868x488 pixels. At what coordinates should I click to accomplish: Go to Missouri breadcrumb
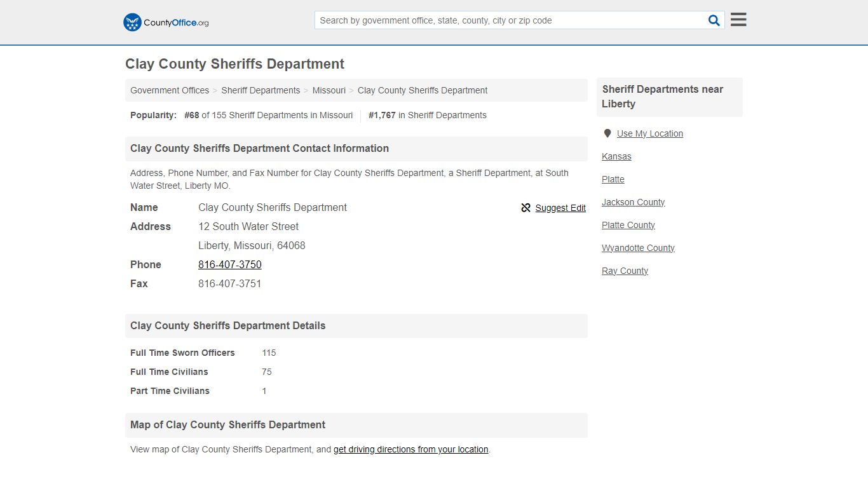329,90
